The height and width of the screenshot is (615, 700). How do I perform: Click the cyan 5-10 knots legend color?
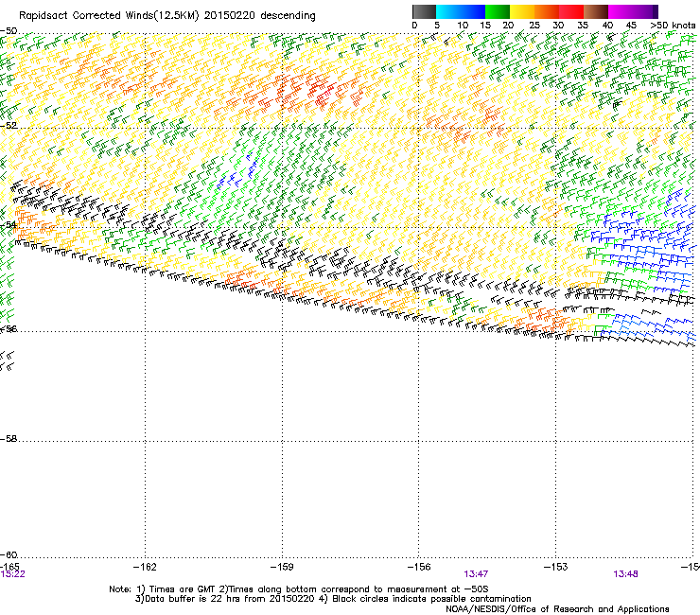(448, 11)
